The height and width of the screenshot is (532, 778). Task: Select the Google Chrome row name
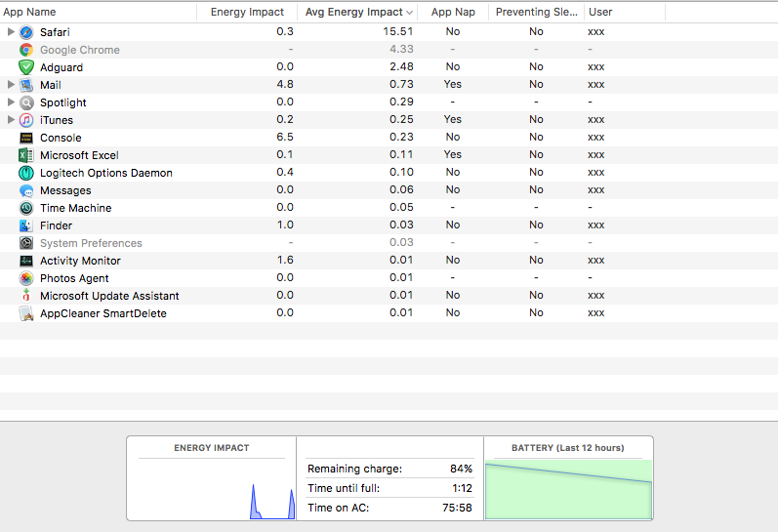click(79, 50)
